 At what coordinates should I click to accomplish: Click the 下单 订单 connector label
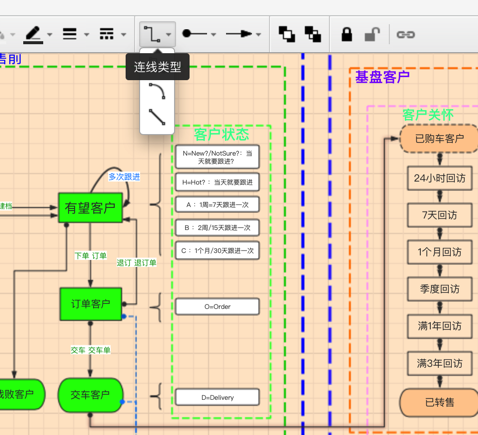pyautogui.click(x=91, y=256)
